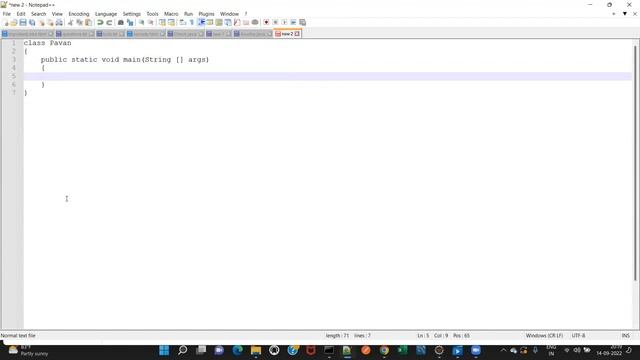Open the tab list dropdown arrow

(624, 14)
